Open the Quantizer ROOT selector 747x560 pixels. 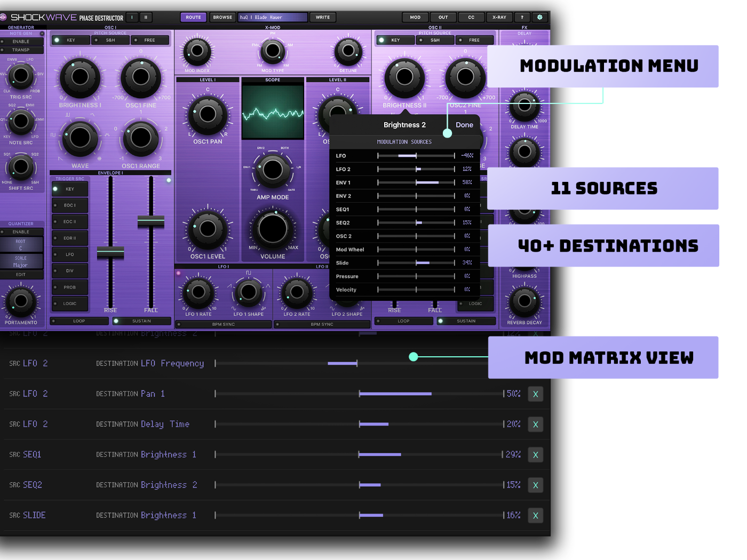[21, 245]
